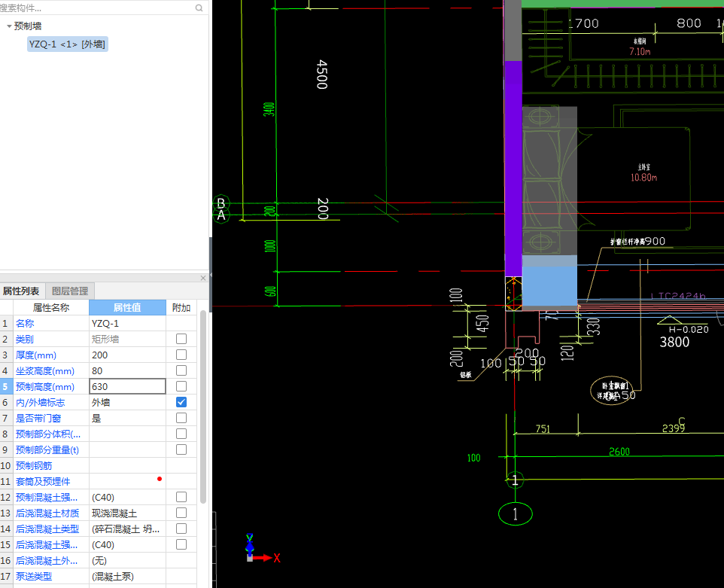Click axis bubble 1 at bottom
Screen dimensions: 724x588
(x=516, y=513)
